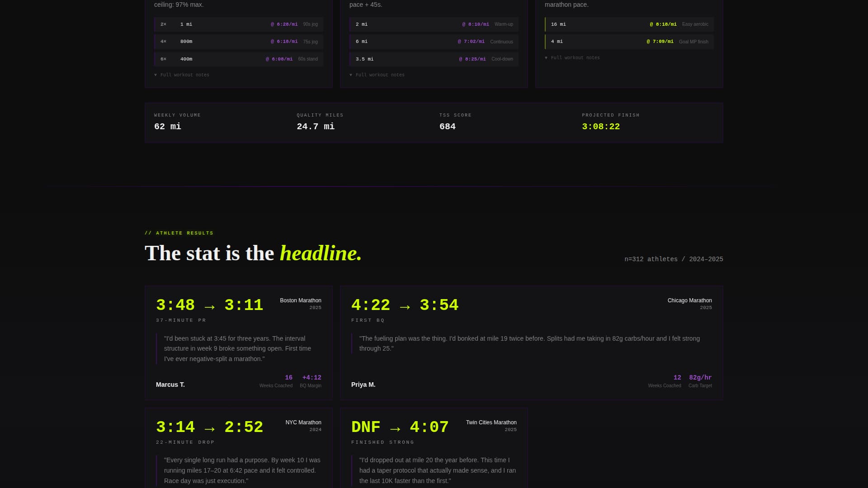Expand Full workout notes below the 400m row
Screen dimensions: 868x488
(182, 75)
